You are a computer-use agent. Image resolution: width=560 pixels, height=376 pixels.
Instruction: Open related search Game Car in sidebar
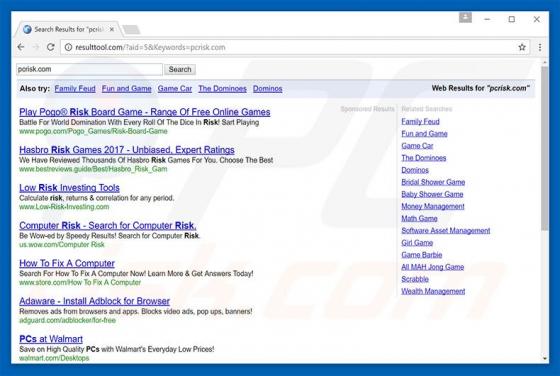(417, 146)
